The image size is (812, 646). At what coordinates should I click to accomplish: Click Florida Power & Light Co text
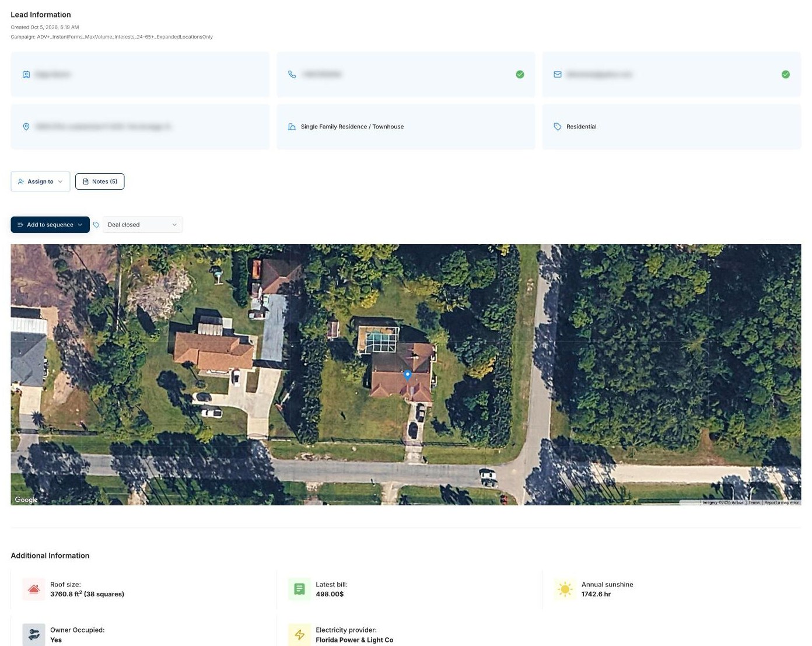click(x=355, y=640)
